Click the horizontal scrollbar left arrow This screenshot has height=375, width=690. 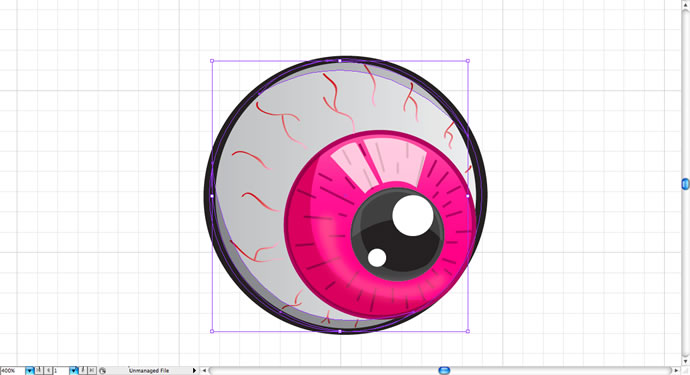tap(204, 371)
